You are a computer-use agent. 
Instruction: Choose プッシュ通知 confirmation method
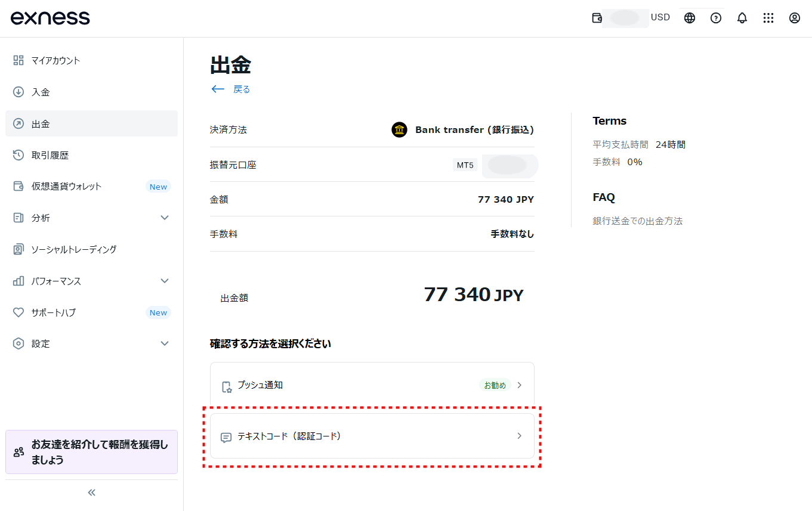pyautogui.click(x=372, y=385)
